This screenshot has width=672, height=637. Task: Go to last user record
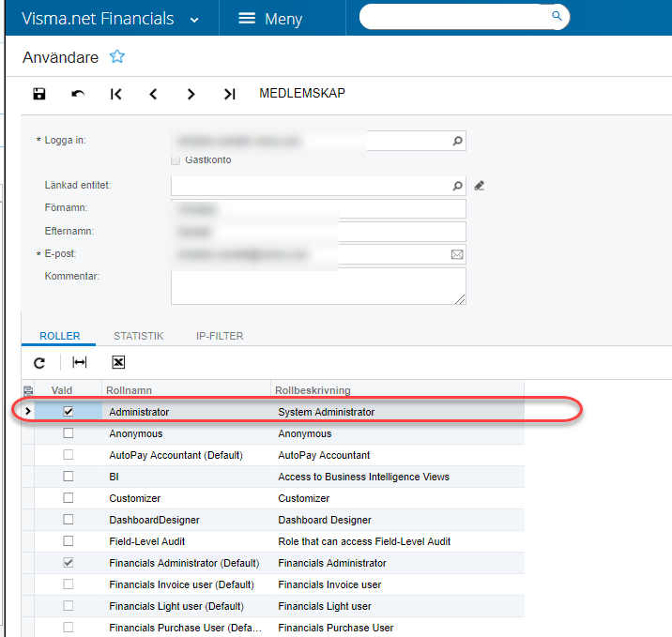pyautogui.click(x=230, y=94)
